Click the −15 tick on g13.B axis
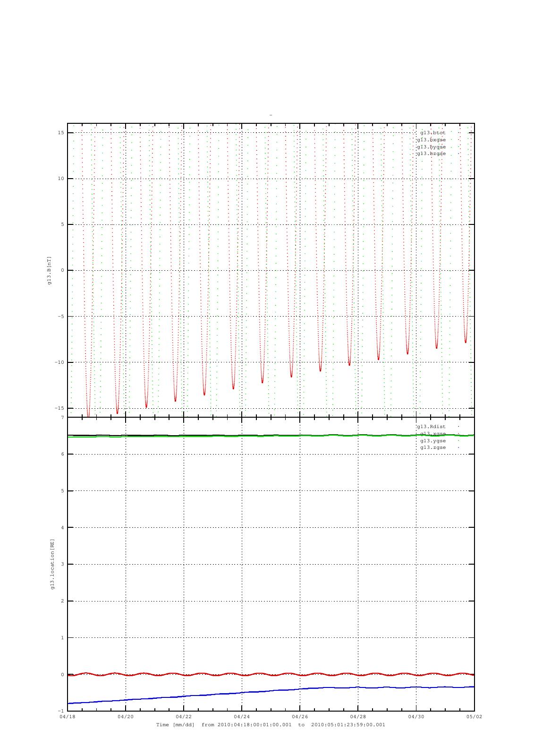 point(59,408)
